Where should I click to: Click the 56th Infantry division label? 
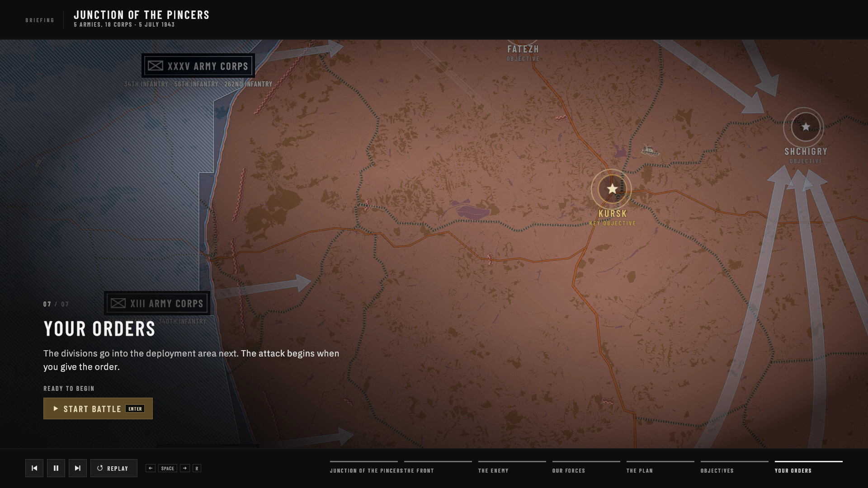pyautogui.click(x=196, y=84)
